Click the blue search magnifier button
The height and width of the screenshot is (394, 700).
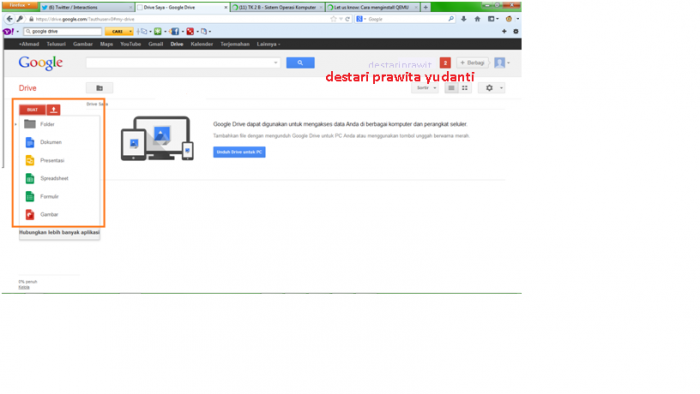[300, 63]
